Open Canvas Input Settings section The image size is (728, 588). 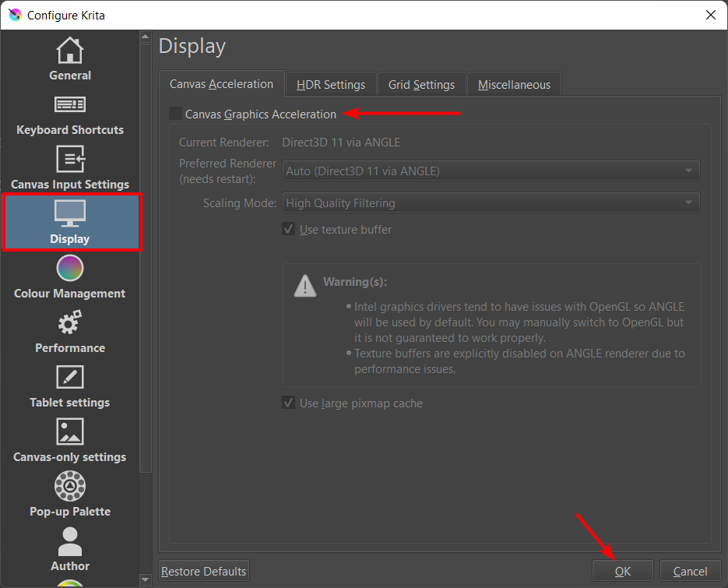pos(70,169)
